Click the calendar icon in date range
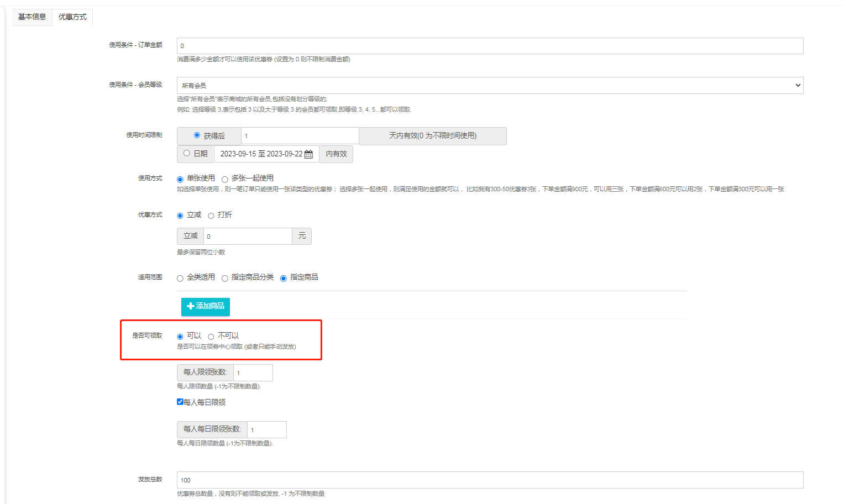This screenshot has height=504, width=844. (x=308, y=154)
